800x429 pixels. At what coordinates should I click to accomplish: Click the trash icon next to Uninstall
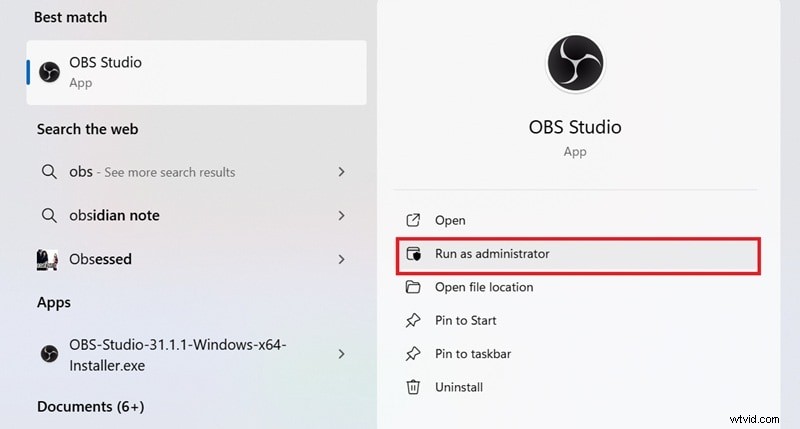[x=413, y=387]
